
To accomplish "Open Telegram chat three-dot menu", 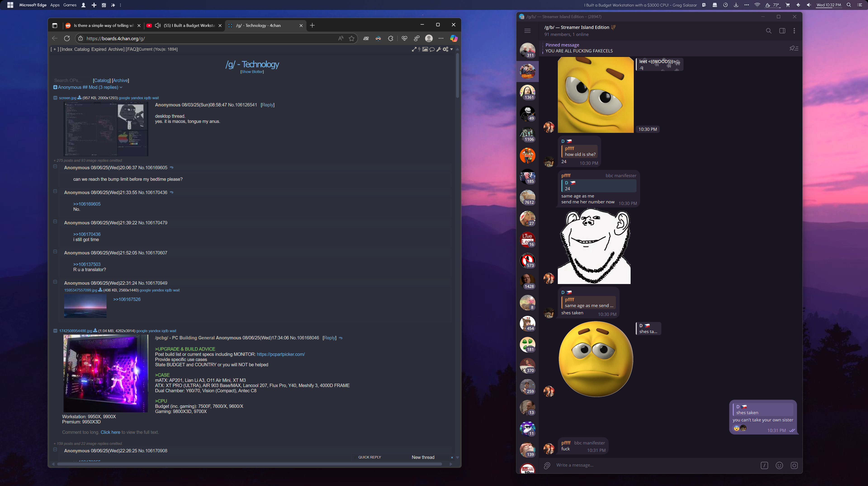I will pos(794,31).
